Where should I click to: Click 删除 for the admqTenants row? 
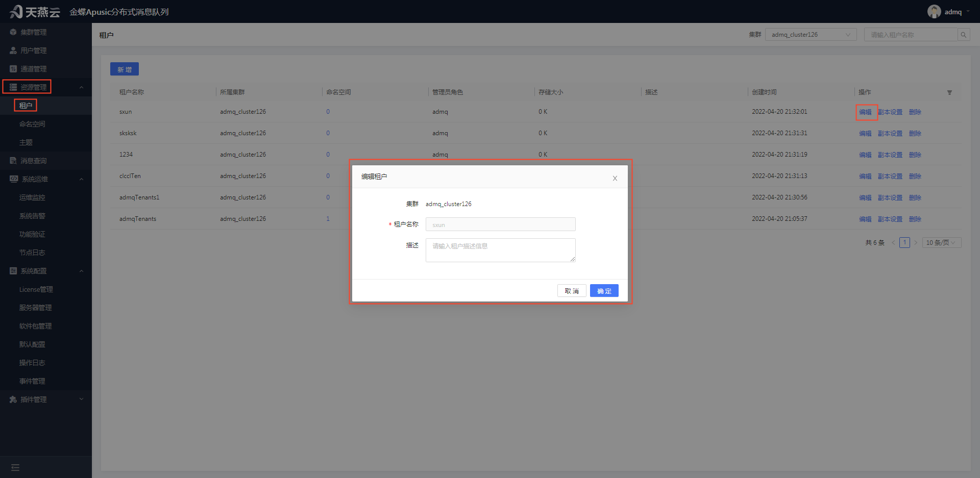click(x=915, y=219)
